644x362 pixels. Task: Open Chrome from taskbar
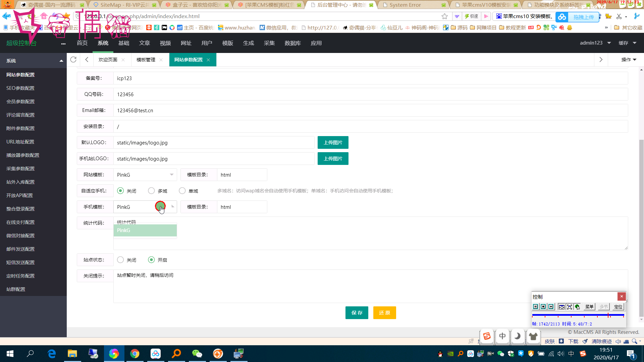coord(135,354)
